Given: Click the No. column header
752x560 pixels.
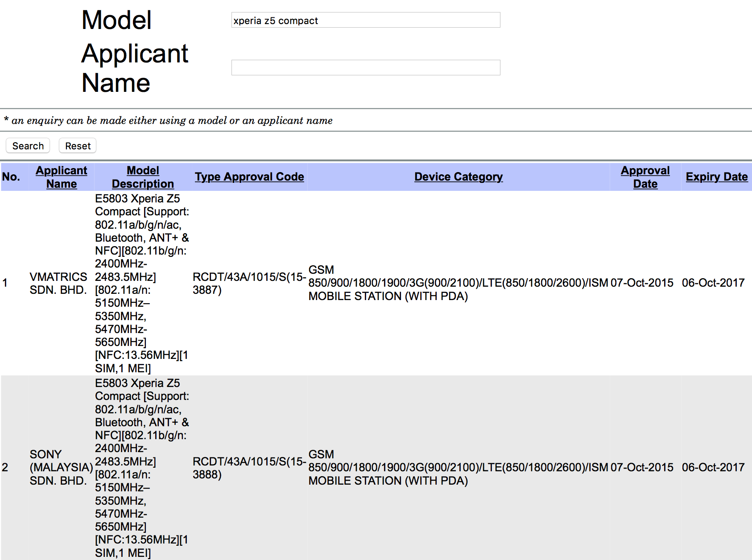Looking at the screenshot, I should pyautogui.click(x=11, y=177).
